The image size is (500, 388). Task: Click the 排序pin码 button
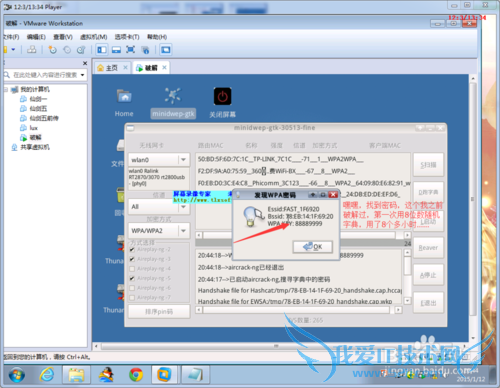click(159, 312)
